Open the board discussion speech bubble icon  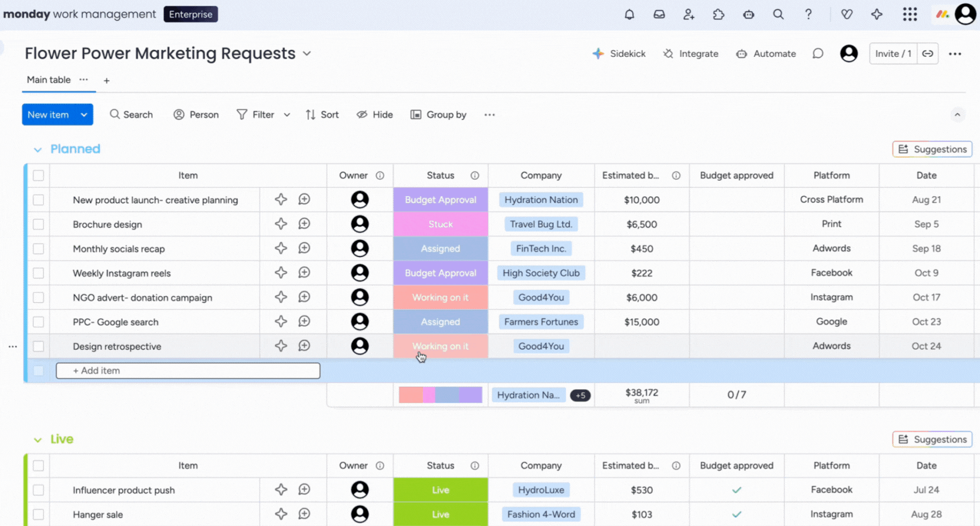click(x=818, y=53)
